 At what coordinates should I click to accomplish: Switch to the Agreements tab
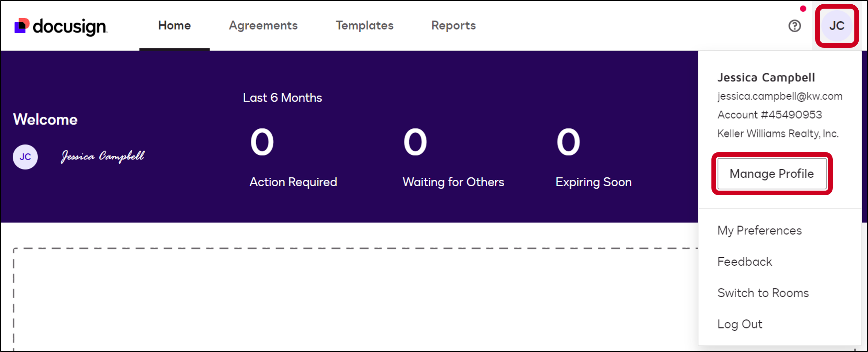point(263,26)
